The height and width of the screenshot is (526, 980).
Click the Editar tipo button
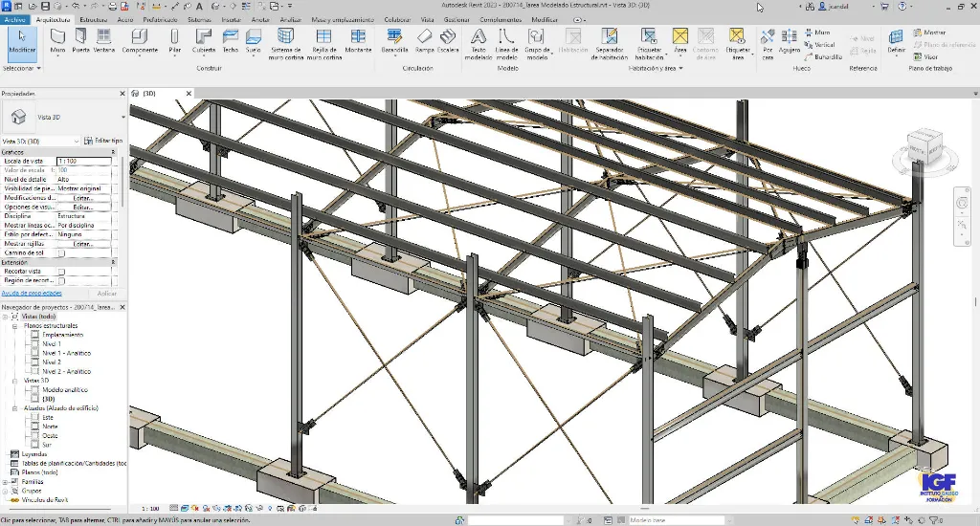(103, 142)
